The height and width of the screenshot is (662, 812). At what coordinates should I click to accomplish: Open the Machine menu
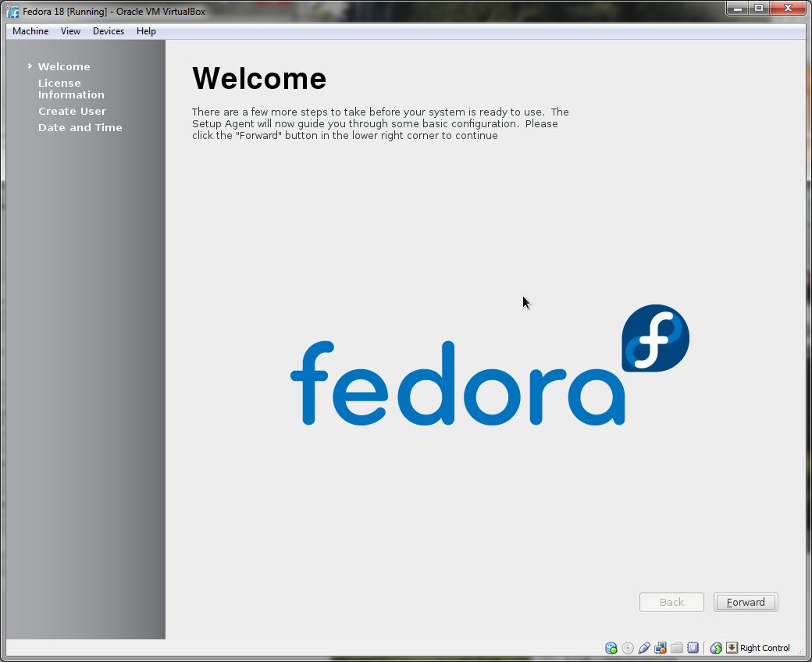pyautogui.click(x=30, y=31)
